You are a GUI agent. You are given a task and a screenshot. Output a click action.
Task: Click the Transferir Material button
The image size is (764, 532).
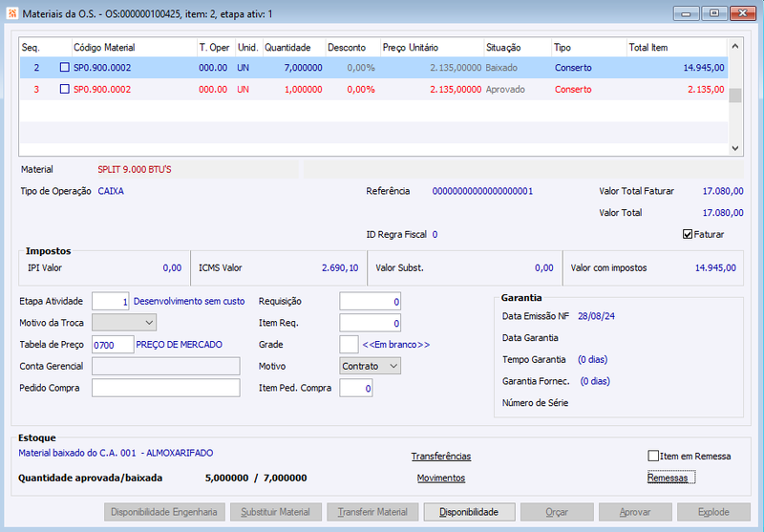(372, 512)
